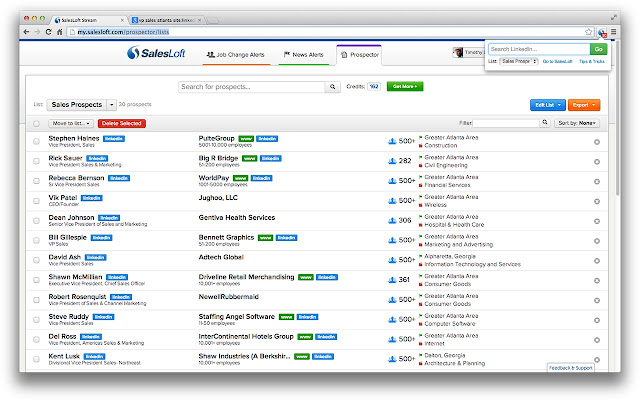
Task: Open List selector in extension popup
Action: pos(519,61)
